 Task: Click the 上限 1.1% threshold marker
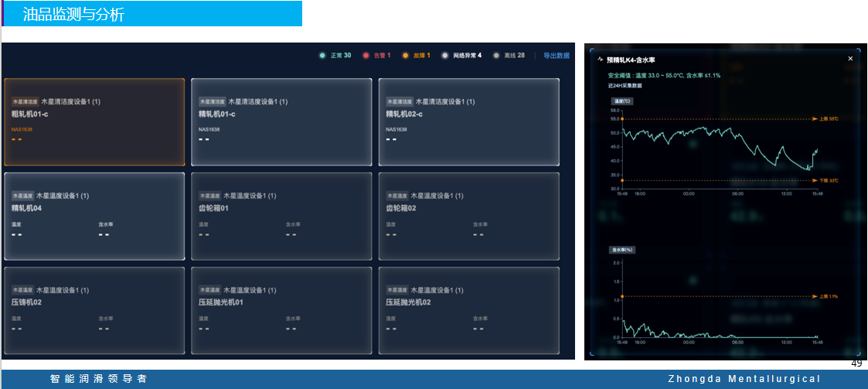coord(825,296)
